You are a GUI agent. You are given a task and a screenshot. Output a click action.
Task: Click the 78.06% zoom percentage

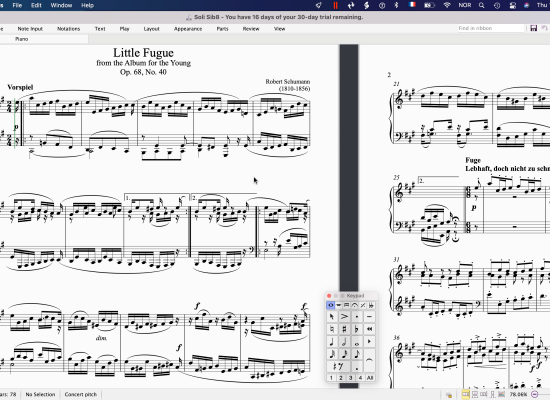tap(518, 394)
